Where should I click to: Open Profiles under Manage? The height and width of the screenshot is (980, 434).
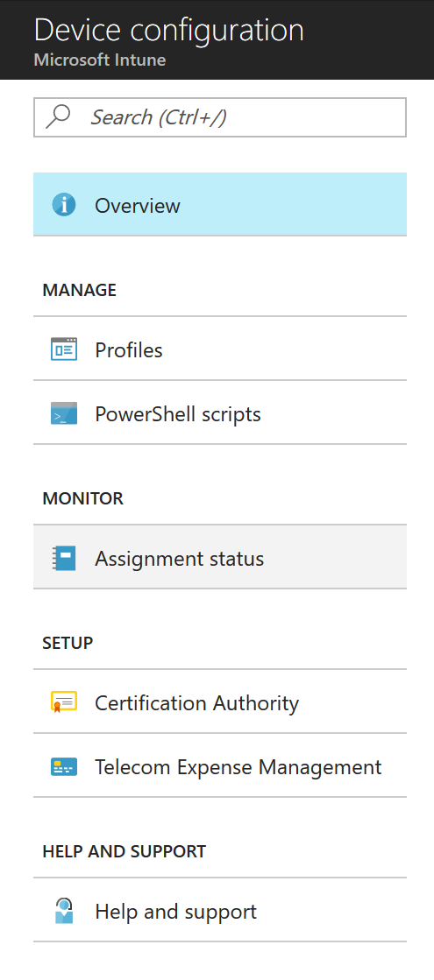click(220, 349)
